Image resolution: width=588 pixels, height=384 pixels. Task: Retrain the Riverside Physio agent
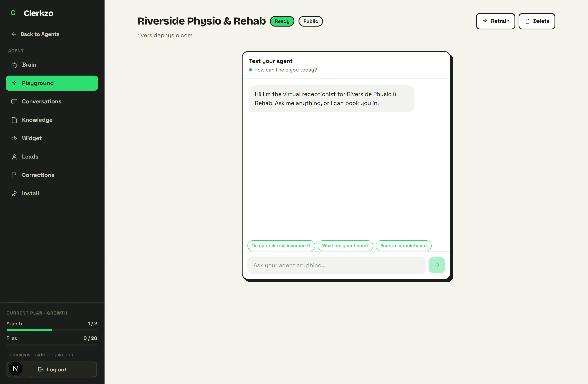496,21
